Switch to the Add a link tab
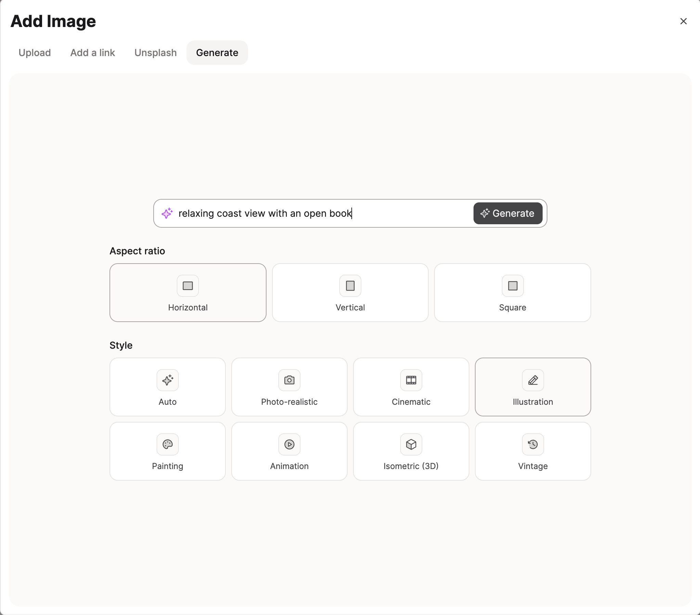 coord(92,53)
